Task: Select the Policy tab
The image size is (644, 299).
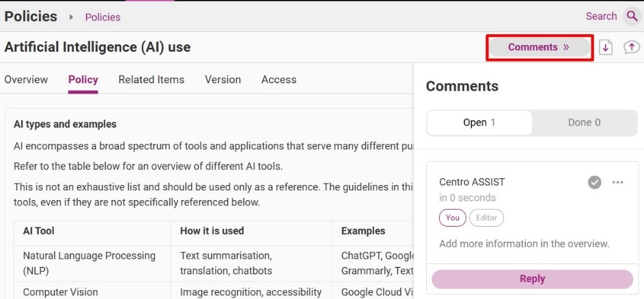Action: pyautogui.click(x=83, y=79)
